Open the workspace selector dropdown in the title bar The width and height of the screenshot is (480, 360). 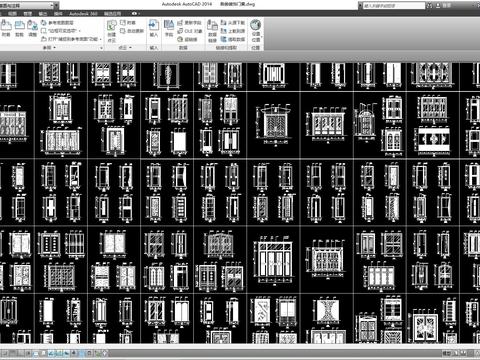click(x=28, y=5)
